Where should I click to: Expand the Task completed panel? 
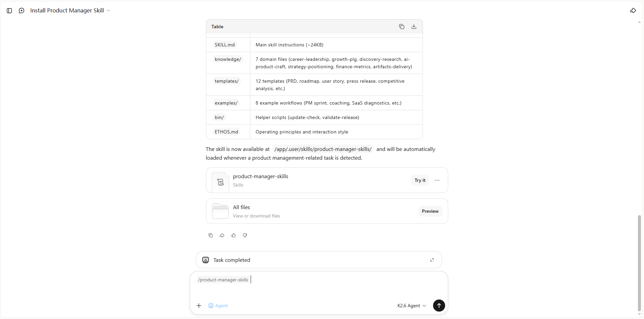[x=432, y=260]
